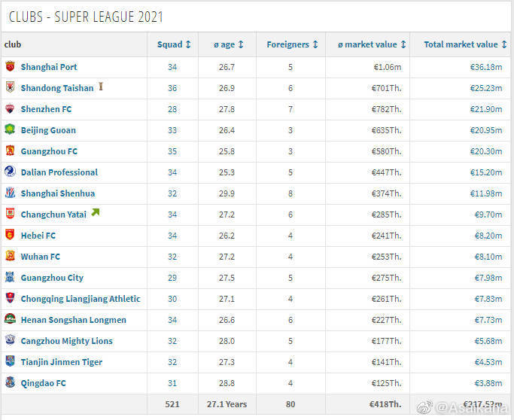Open Chongqing Liangjiang Athletic club page
Screen dimensions: 514x420
(x=81, y=299)
